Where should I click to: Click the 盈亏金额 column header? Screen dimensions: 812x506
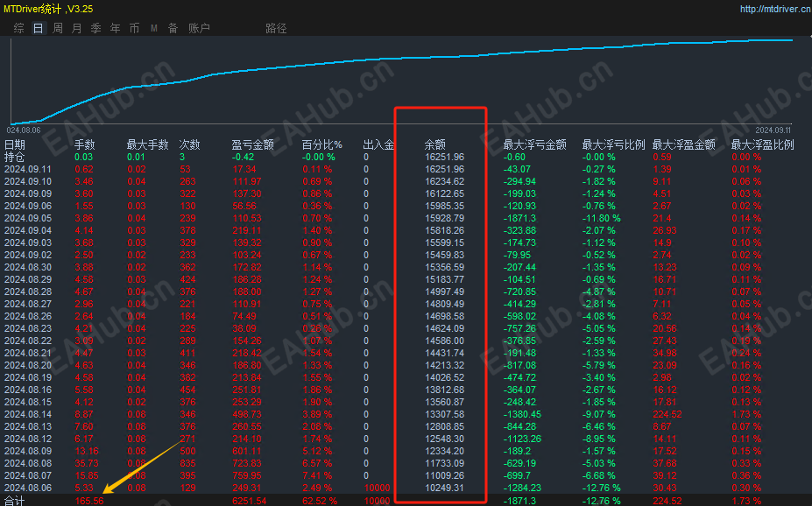(253, 144)
